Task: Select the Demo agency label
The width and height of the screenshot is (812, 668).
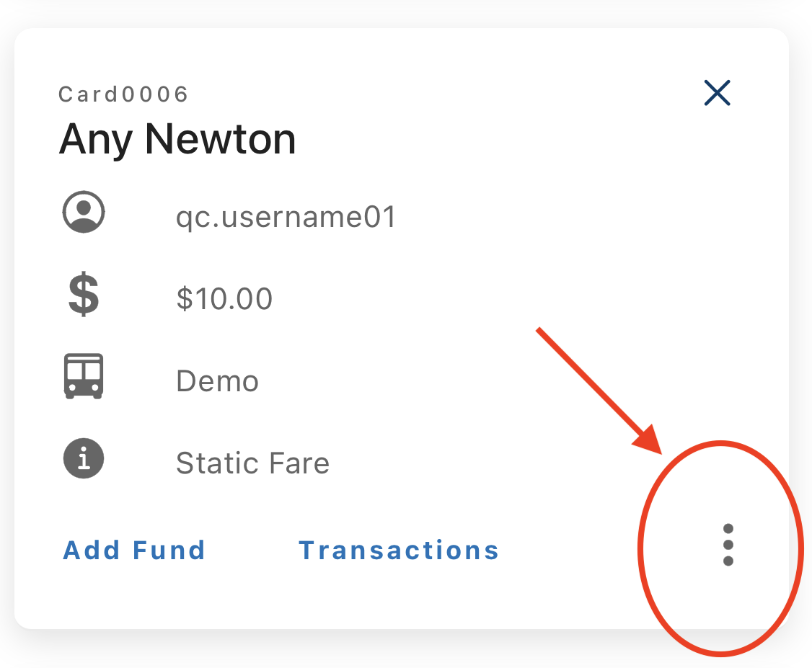Action: pos(217,381)
